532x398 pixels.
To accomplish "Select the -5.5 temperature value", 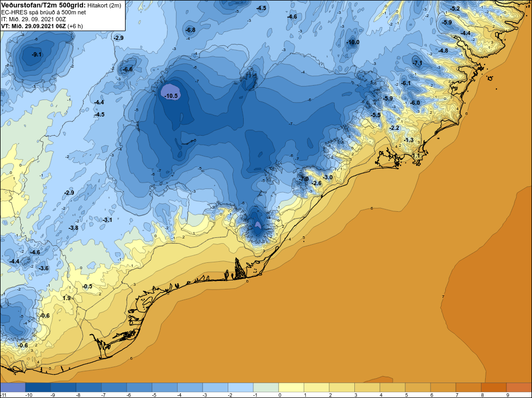I will (x=376, y=115).
